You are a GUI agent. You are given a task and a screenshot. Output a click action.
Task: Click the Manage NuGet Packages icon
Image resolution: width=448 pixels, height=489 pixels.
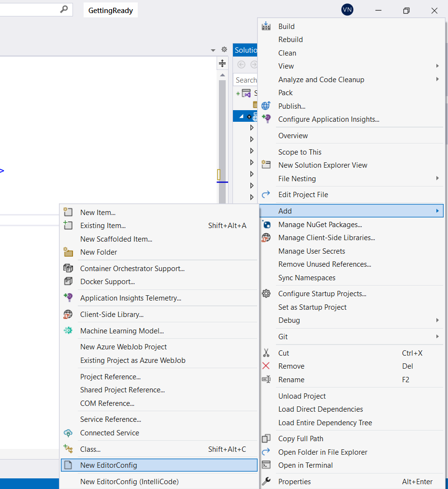click(x=266, y=225)
